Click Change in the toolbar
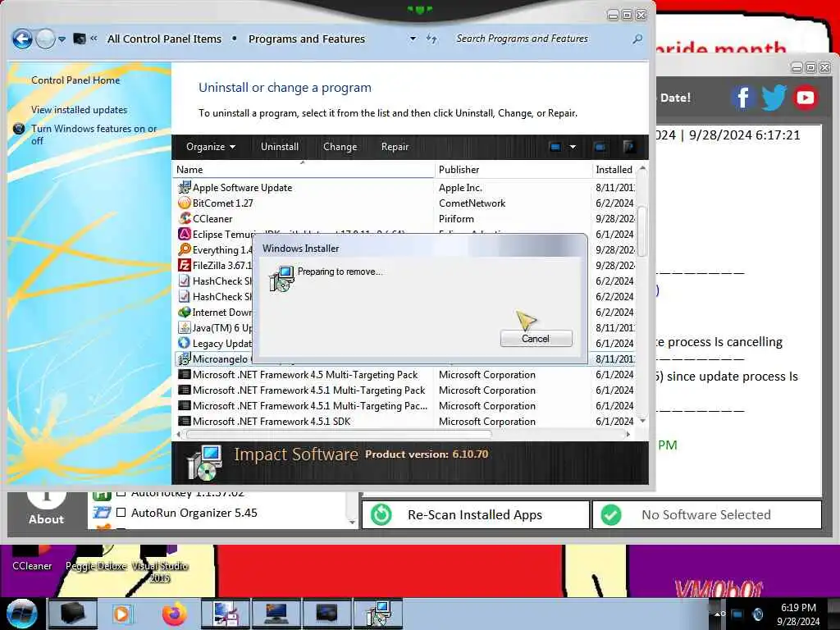This screenshot has height=630, width=840. [340, 147]
